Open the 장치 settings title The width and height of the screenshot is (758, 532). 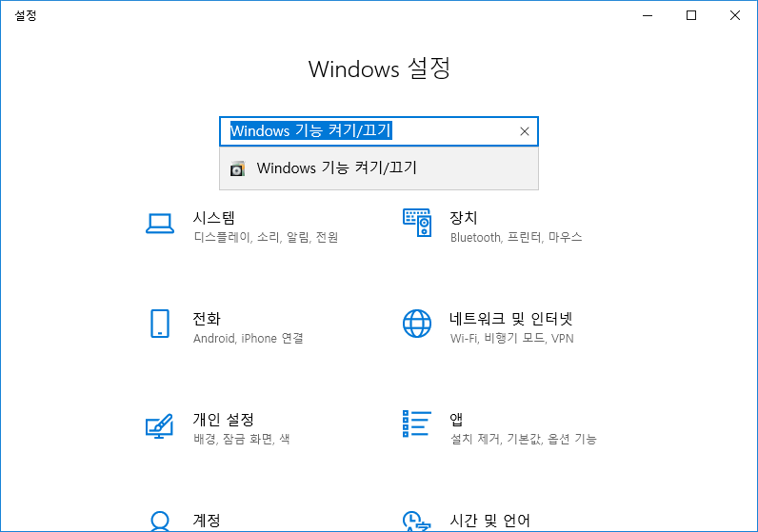point(464,217)
